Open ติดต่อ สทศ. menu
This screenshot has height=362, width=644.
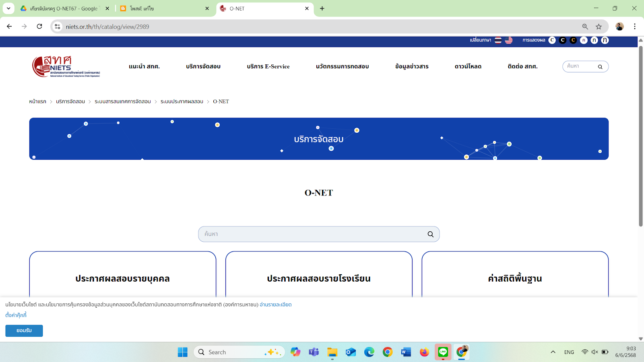(x=522, y=66)
